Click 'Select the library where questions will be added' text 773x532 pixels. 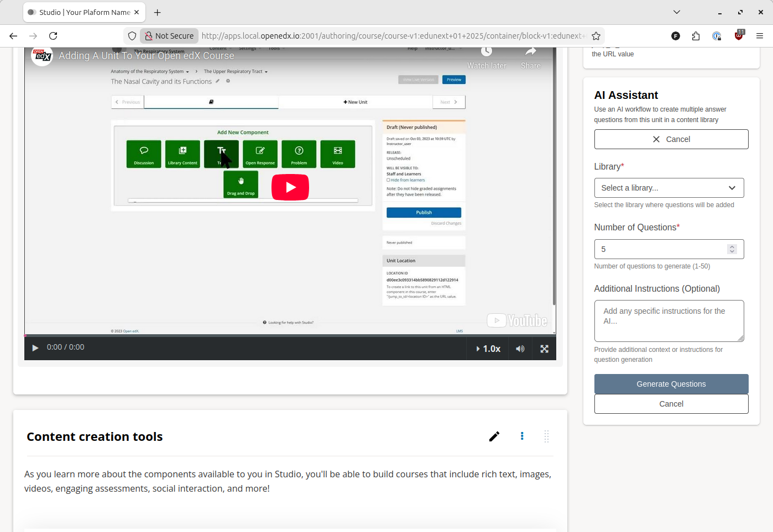[x=664, y=205]
